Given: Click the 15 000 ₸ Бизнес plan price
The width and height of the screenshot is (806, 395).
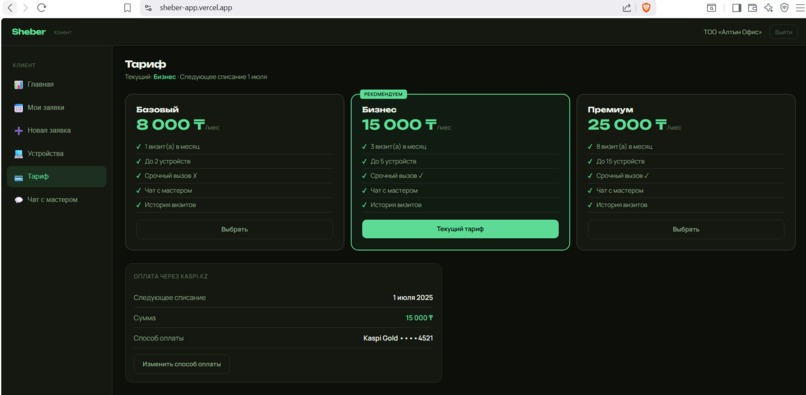Looking at the screenshot, I should [x=399, y=125].
